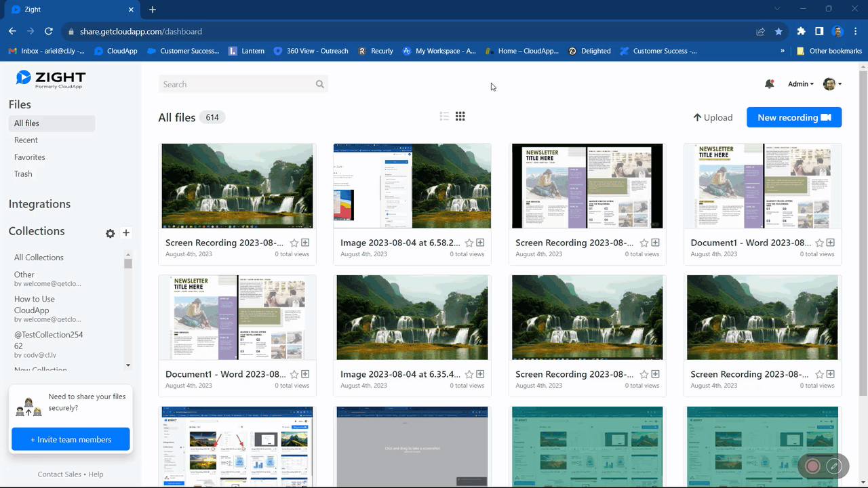Click the search magnifier icon

pos(319,84)
